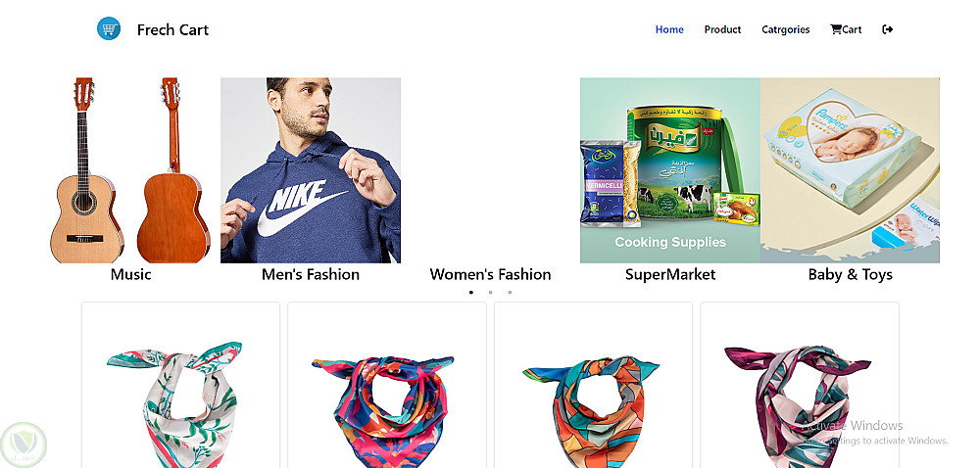Viewport: 980px width, 468px height.
Task: Click the Frech Cart brand name
Action: click(172, 29)
